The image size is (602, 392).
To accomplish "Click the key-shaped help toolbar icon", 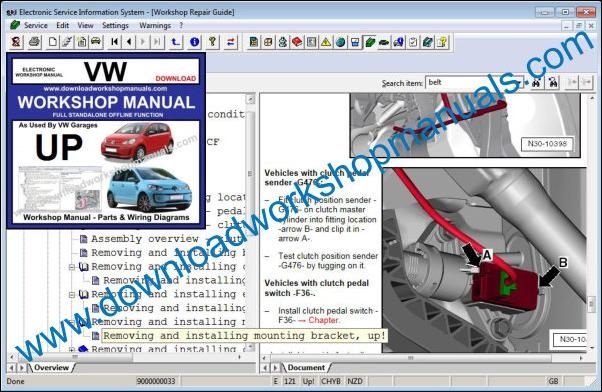I will pyautogui.click(x=212, y=41).
